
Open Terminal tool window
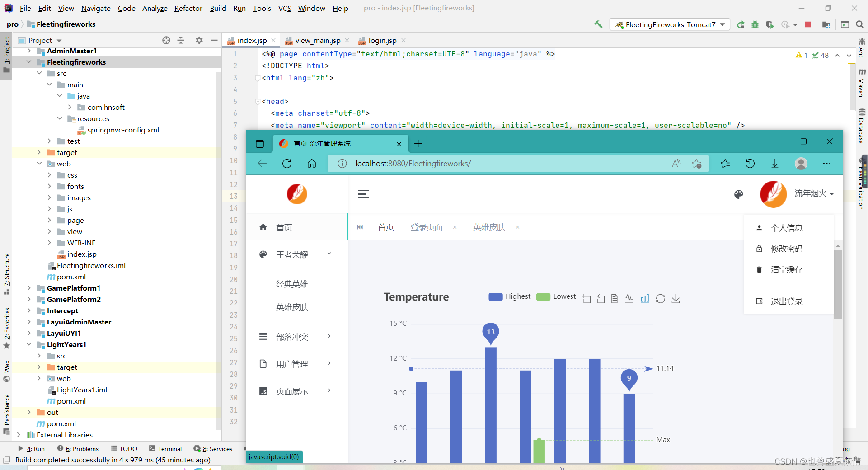click(165, 449)
